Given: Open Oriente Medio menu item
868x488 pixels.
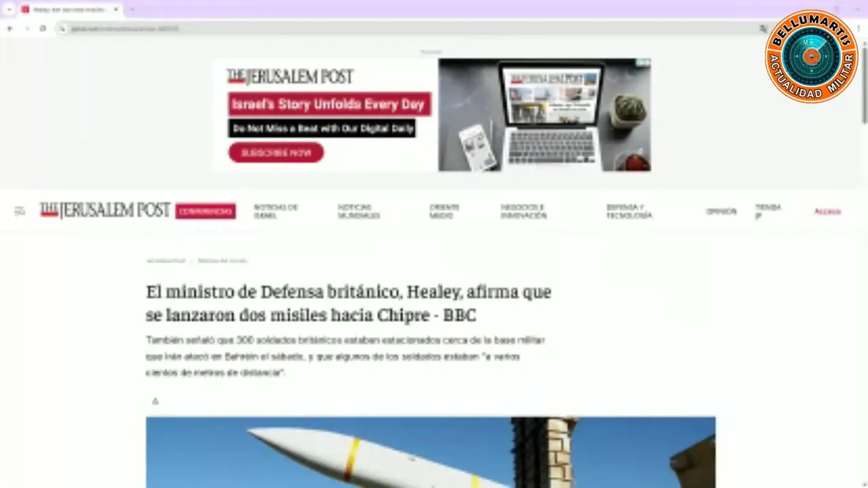Looking at the screenshot, I should click(x=444, y=211).
